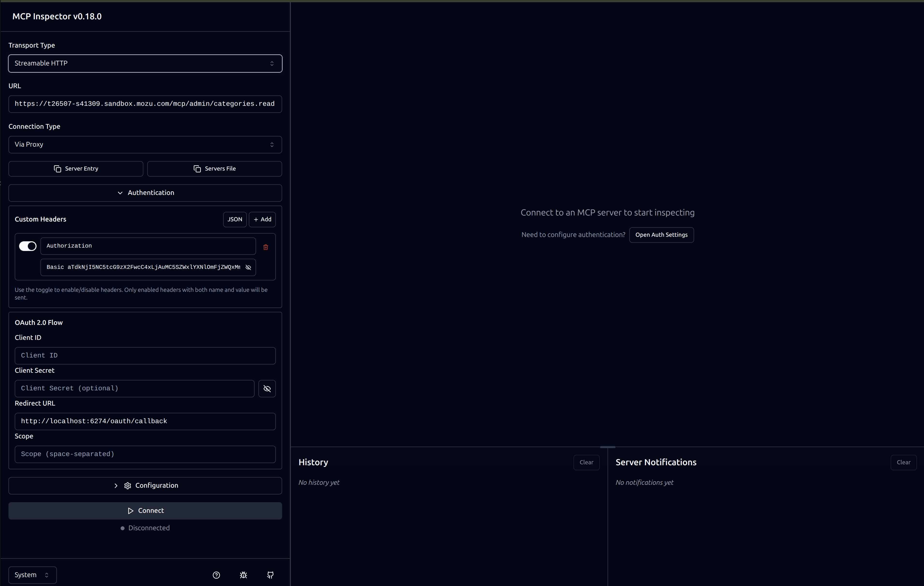Open the GitHub repository icon

click(x=270, y=575)
